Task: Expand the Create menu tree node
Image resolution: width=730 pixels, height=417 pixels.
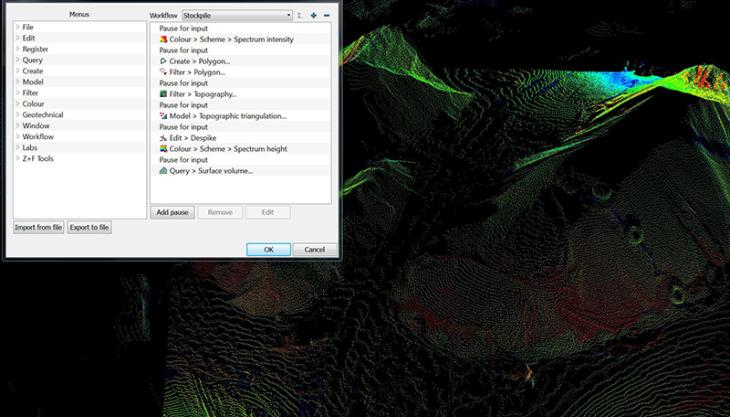Action: pyautogui.click(x=18, y=71)
